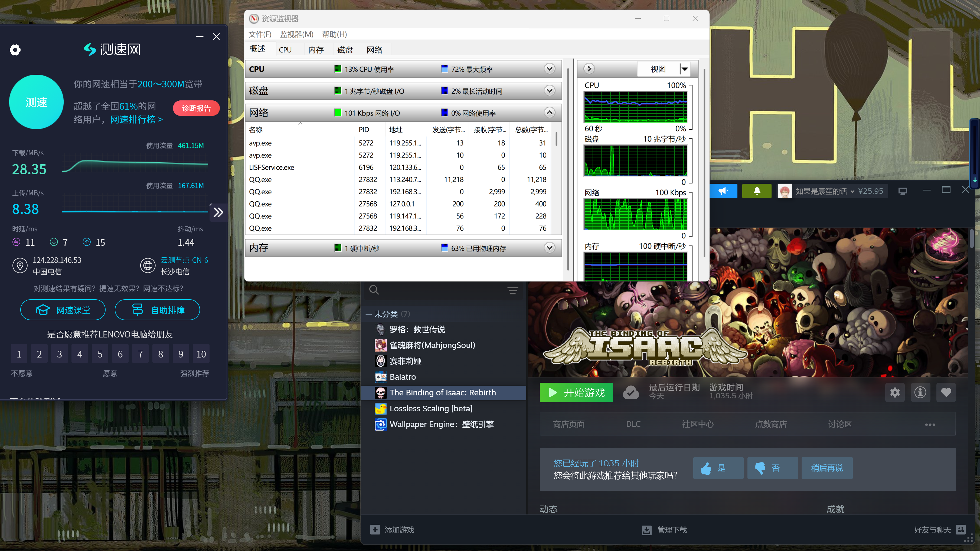Open the 诊断报告 diagnostic report

coord(196,108)
